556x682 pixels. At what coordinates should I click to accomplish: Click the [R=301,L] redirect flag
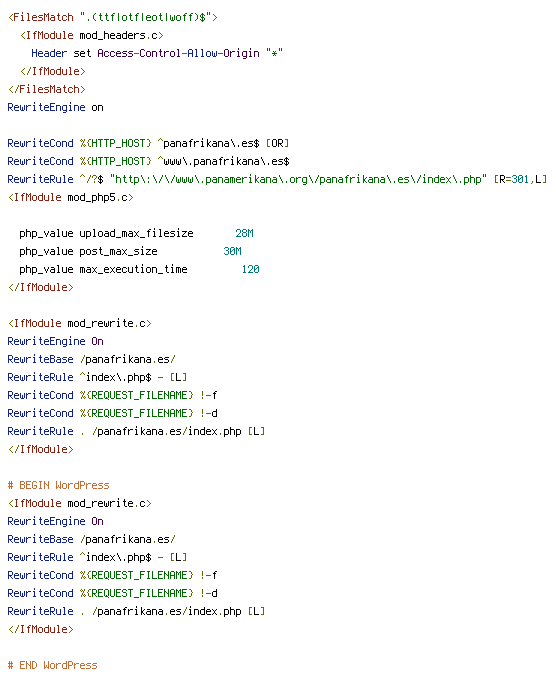click(x=520, y=180)
